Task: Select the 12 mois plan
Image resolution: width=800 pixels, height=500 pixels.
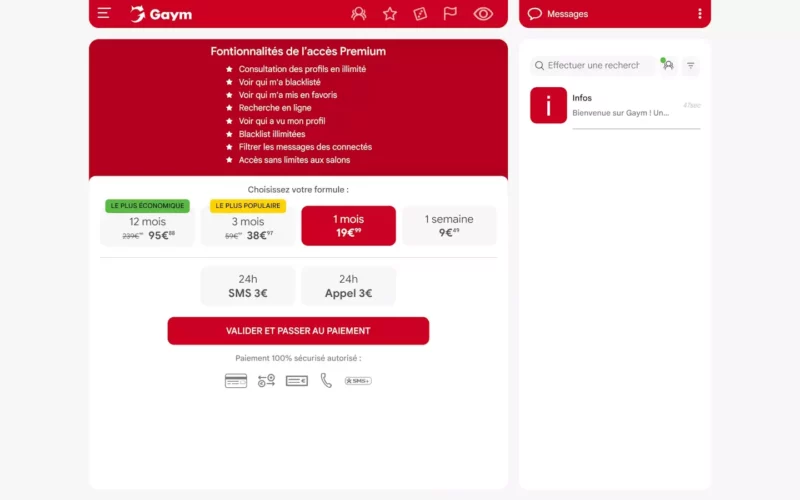Action: (x=147, y=228)
